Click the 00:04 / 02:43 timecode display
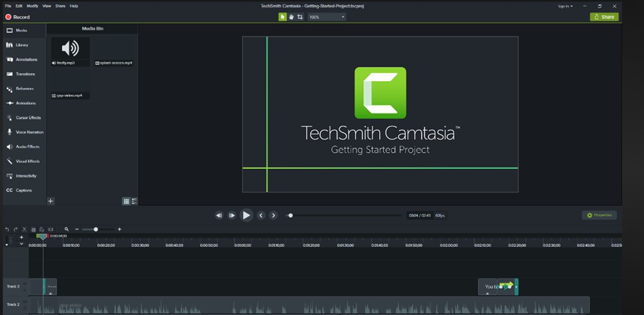Viewport: 644px width, 315px height. pyautogui.click(x=420, y=215)
